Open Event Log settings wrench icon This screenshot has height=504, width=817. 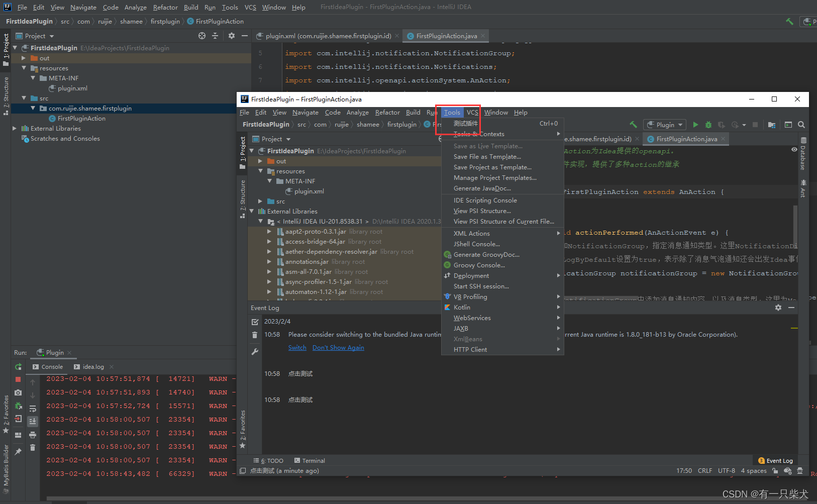[x=255, y=352]
